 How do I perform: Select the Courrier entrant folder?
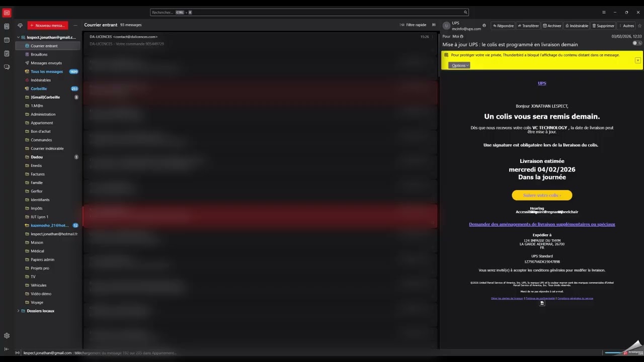click(x=48, y=46)
